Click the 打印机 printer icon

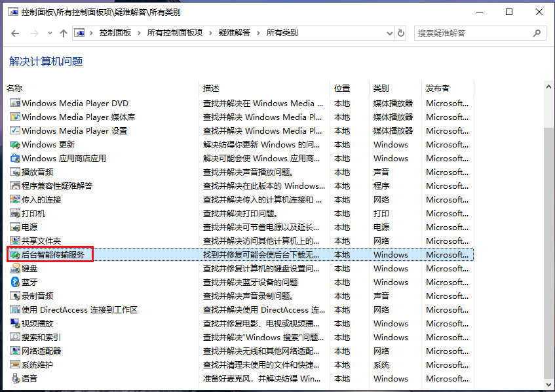point(15,214)
